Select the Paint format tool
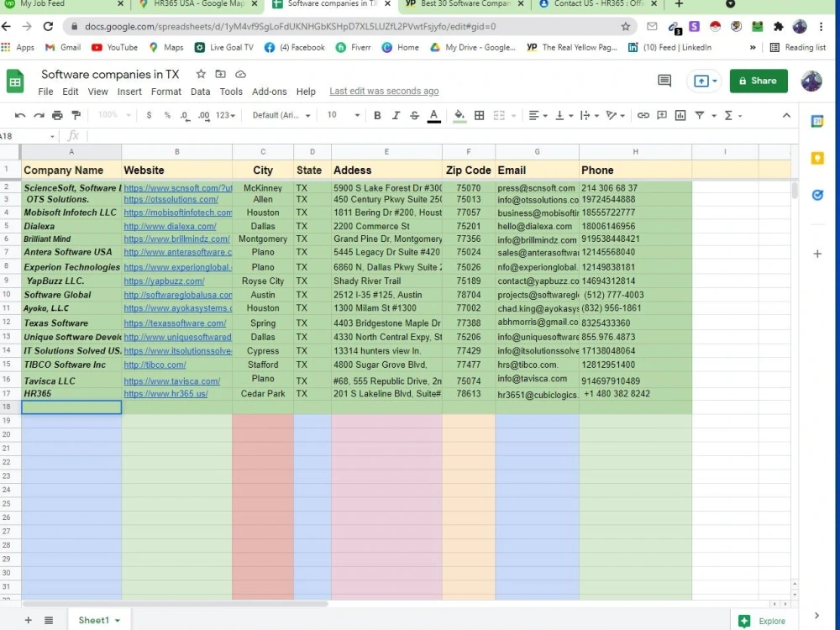Image resolution: width=840 pixels, height=630 pixels. [76, 115]
